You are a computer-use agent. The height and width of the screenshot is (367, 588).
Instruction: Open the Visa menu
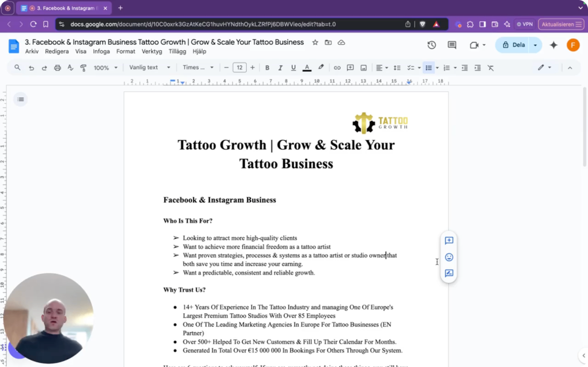[80, 51]
